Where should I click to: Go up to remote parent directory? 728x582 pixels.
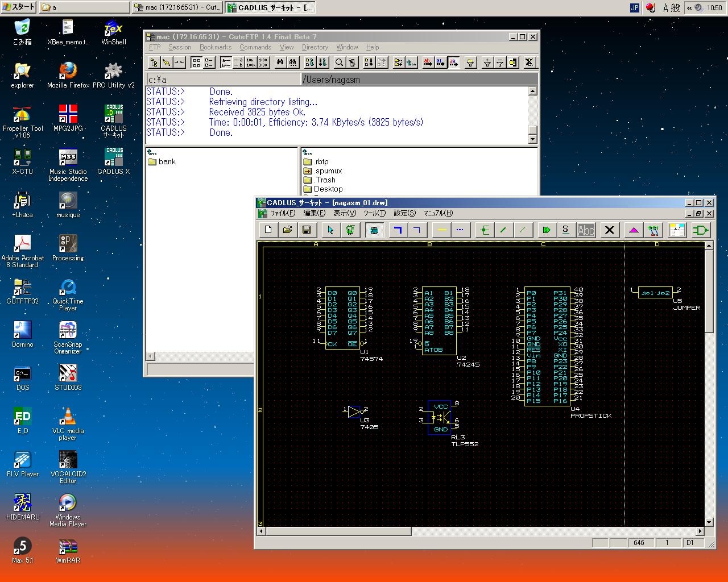[x=307, y=152]
